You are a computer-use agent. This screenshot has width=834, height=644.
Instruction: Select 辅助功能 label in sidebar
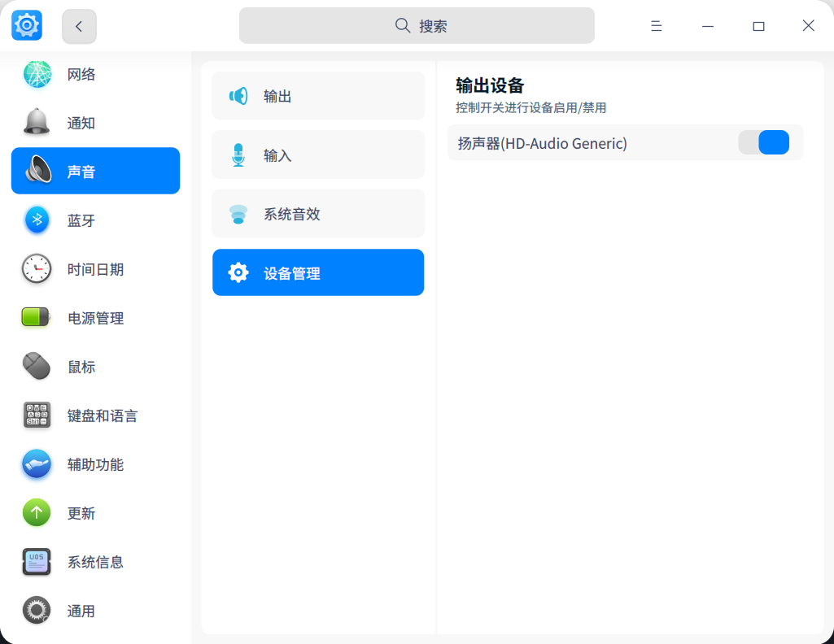tap(96, 464)
